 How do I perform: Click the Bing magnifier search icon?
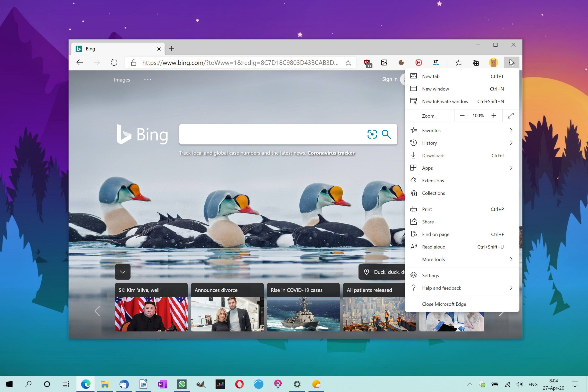[x=386, y=134]
